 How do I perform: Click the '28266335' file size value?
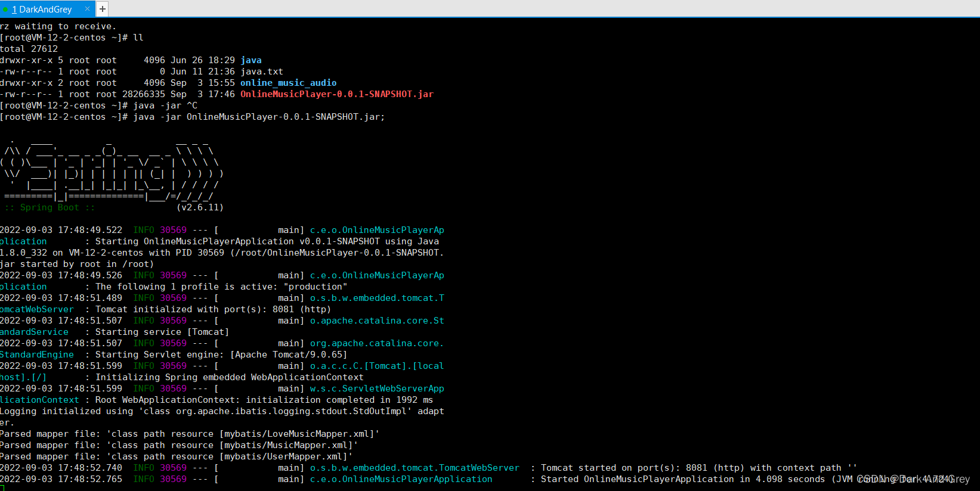pyautogui.click(x=144, y=94)
